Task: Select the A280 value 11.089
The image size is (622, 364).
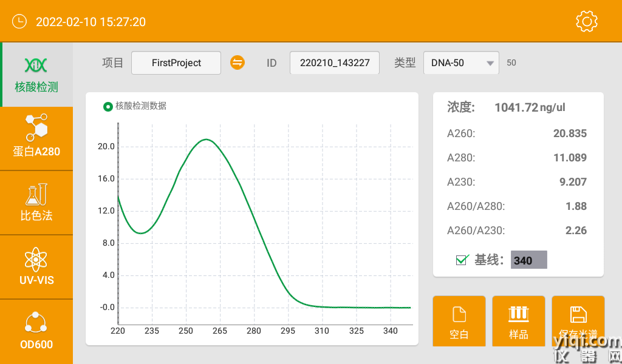Action: (x=570, y=158)
